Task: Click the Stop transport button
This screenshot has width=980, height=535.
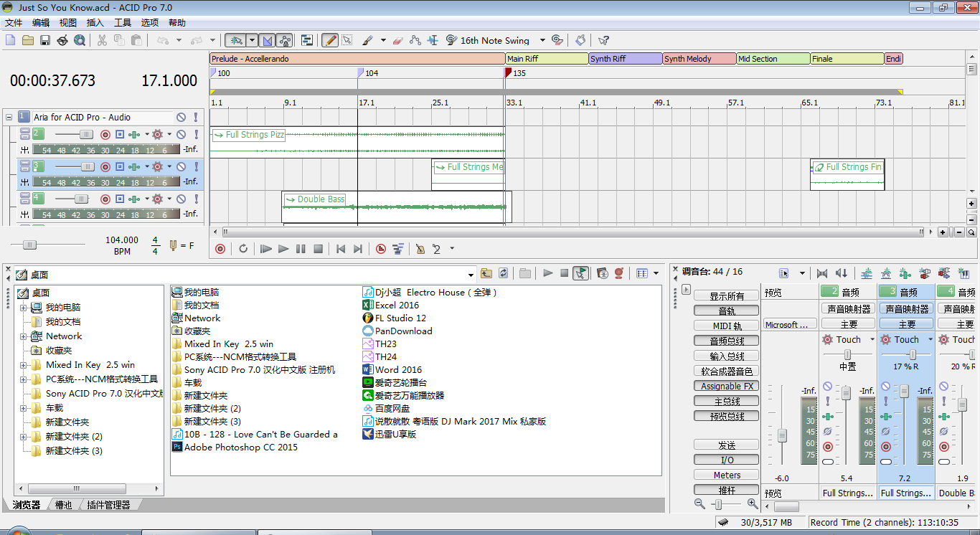Action: pos(318,249)
